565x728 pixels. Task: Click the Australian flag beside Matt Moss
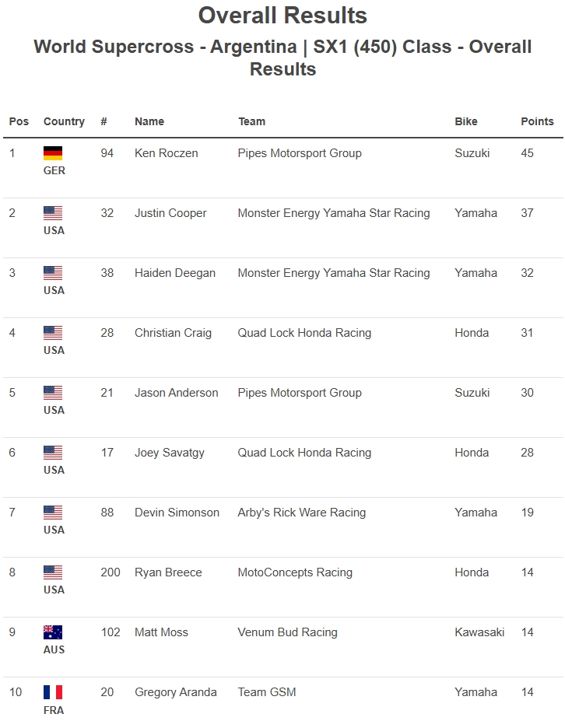[x=53, y=632]
